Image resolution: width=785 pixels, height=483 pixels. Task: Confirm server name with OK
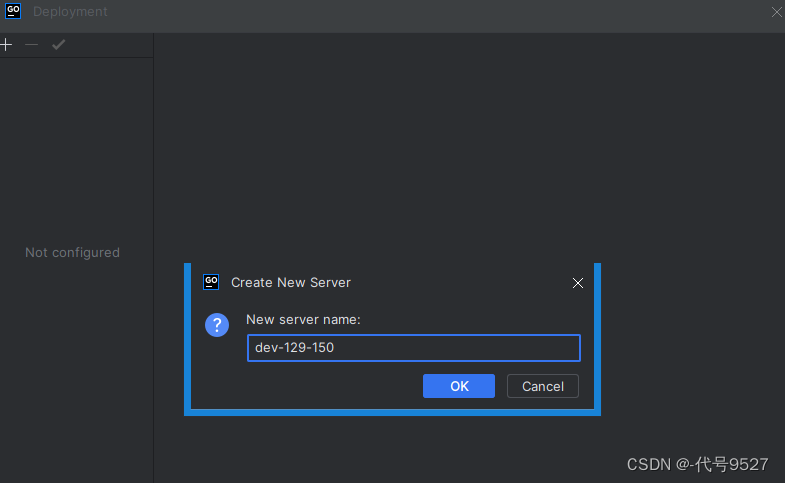pyautogui.click(x=459, y=386)
